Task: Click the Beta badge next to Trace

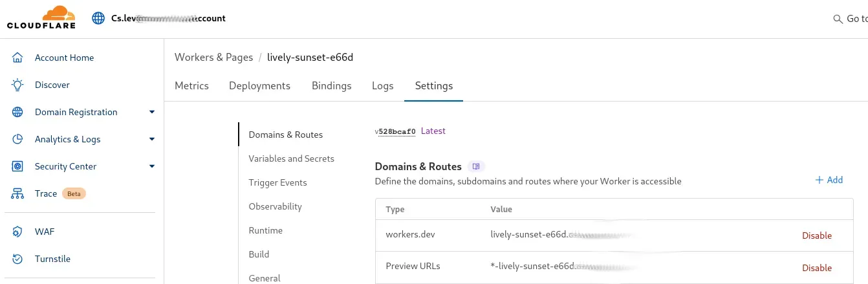Action: click(74, 193)
